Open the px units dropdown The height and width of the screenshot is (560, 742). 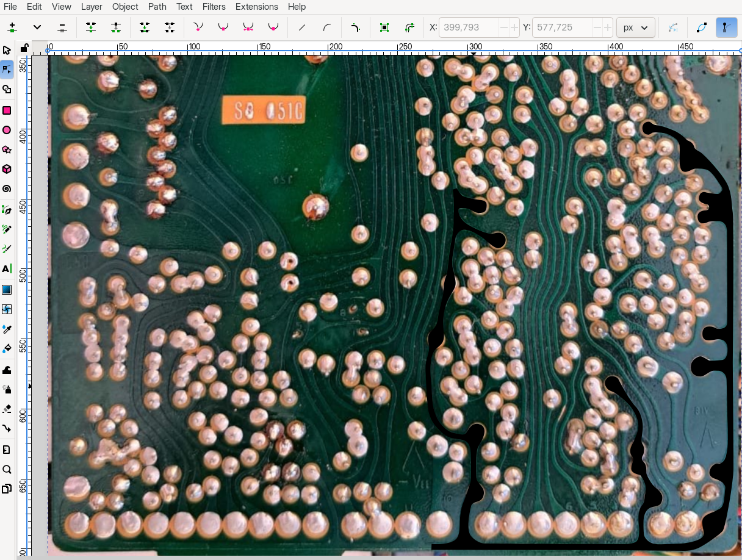tap(635, 27)
